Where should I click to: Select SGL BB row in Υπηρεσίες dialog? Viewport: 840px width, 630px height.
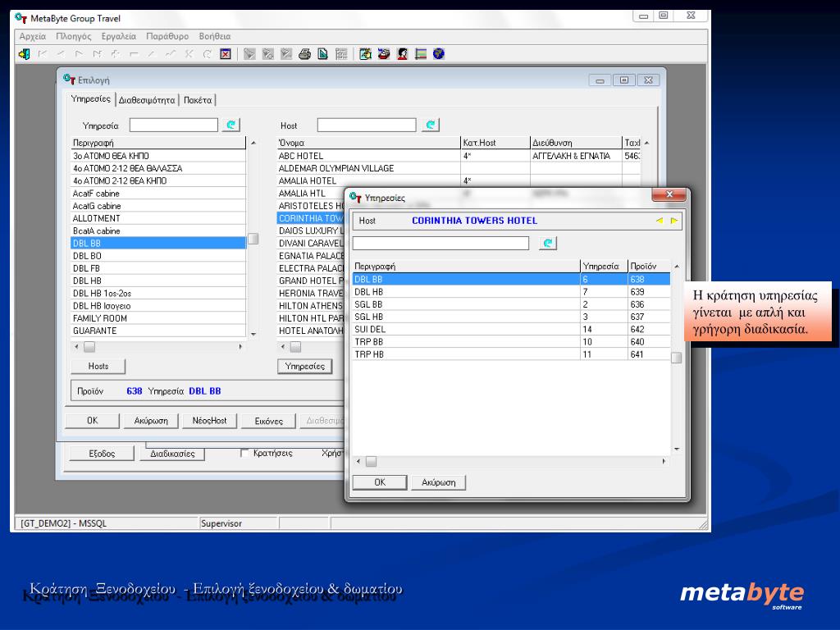click(x=511, y=304)
